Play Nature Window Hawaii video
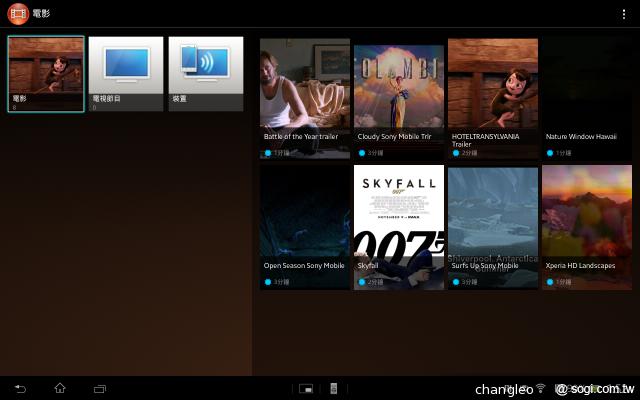This screenshot has width=640, height=400. tap(587, 98)
